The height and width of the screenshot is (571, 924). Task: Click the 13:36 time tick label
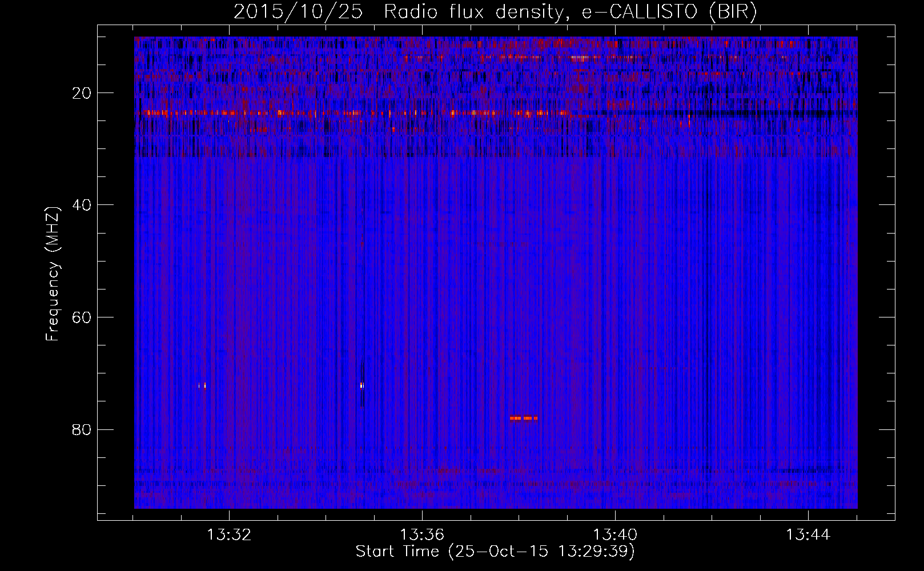[422, 535]
